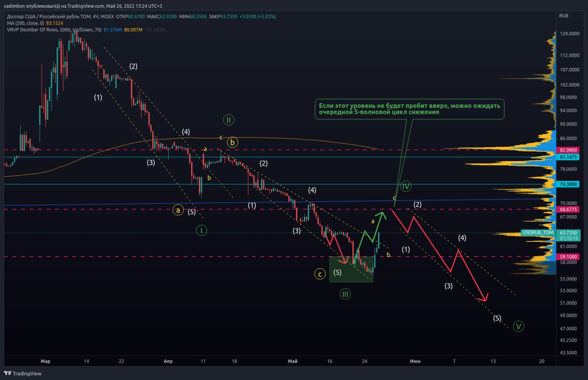Click the 43.5000 price axis label

pos(569,352)
